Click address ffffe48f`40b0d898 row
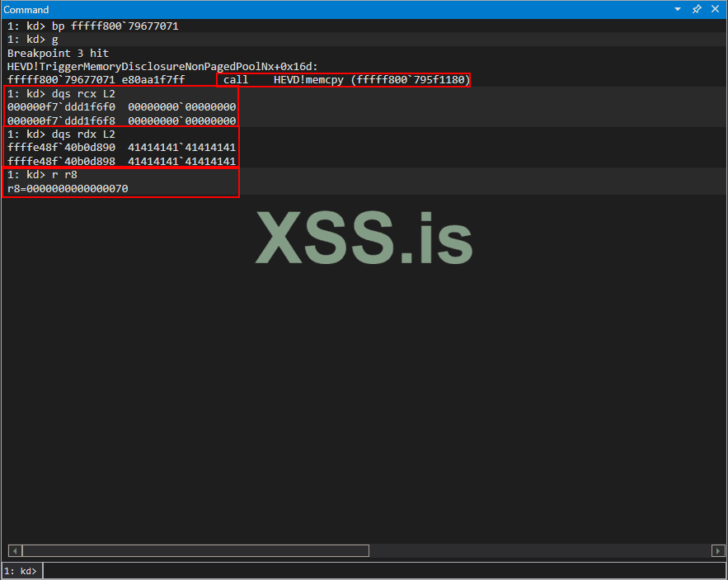 [121, 161]
